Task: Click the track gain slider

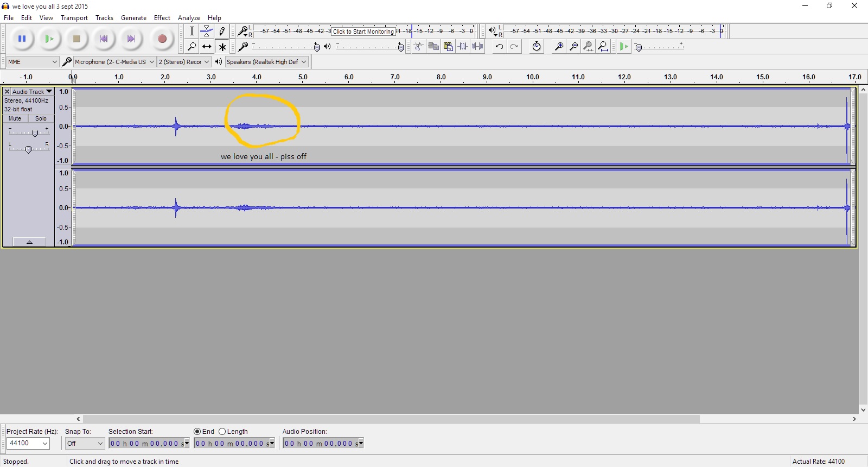Action: pos(35,133)
